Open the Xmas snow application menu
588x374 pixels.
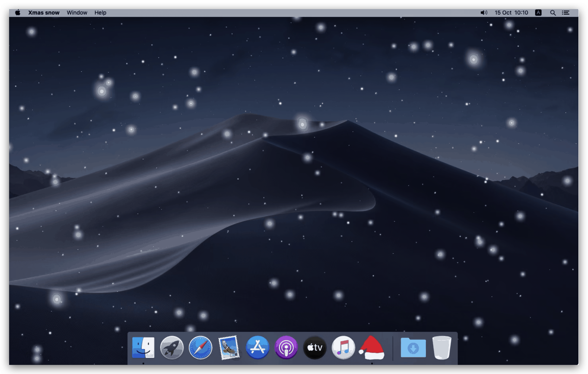coord(44,13)
